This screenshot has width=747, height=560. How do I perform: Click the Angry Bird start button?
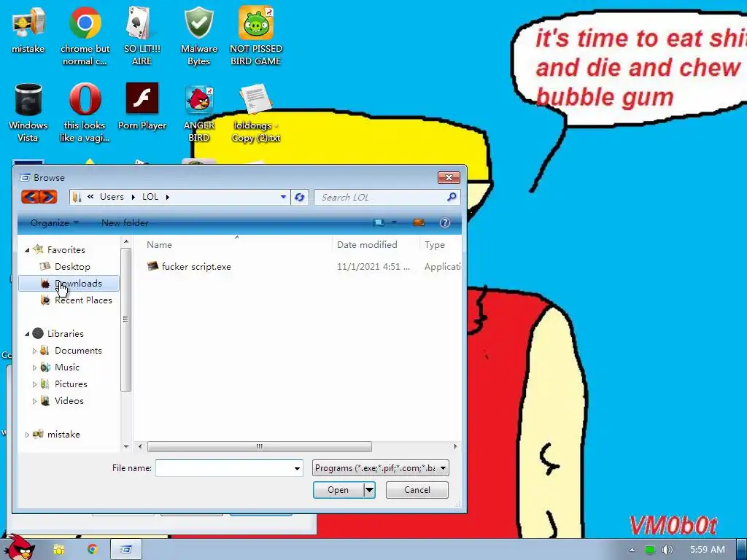[x=18, y=547]
